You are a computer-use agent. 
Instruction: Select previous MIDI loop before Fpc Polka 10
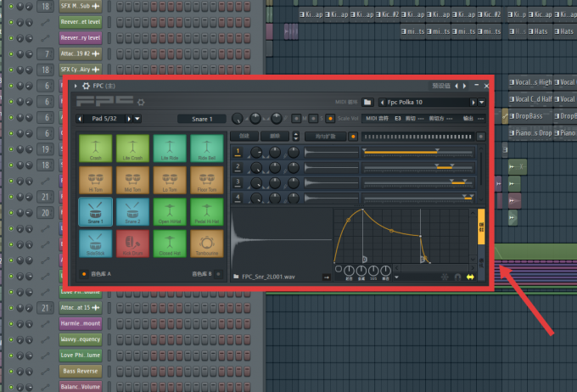383,103
